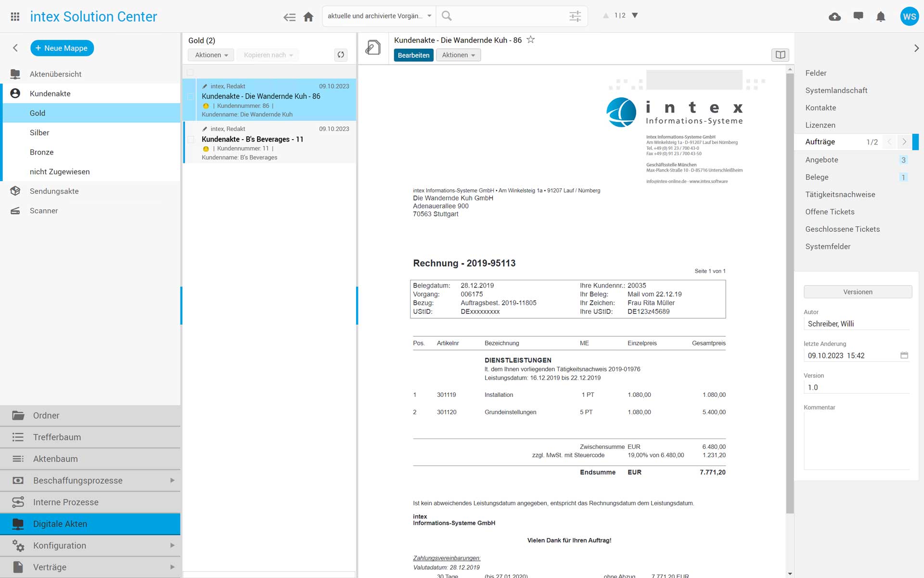The image size is (924, 578).
Task: Tick the checkbox for B's Beverages - 11
Action: pyautogui.click(x=191, y=140)
